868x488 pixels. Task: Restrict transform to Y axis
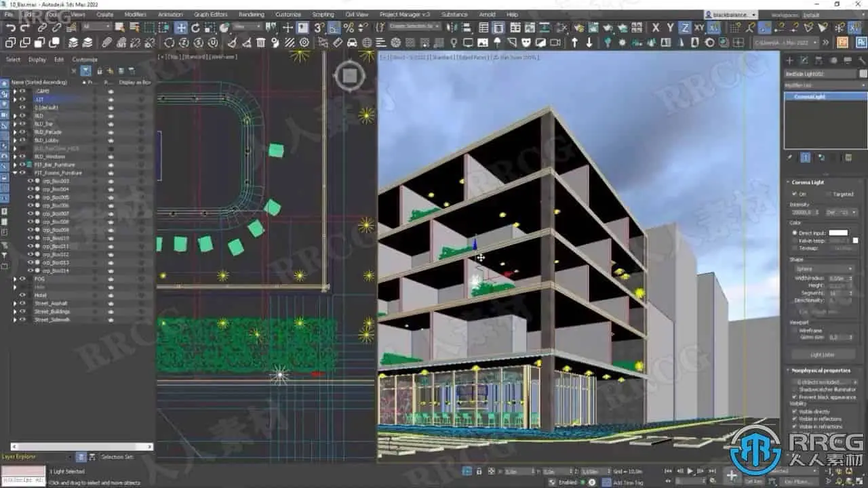(x=670, y=28)
